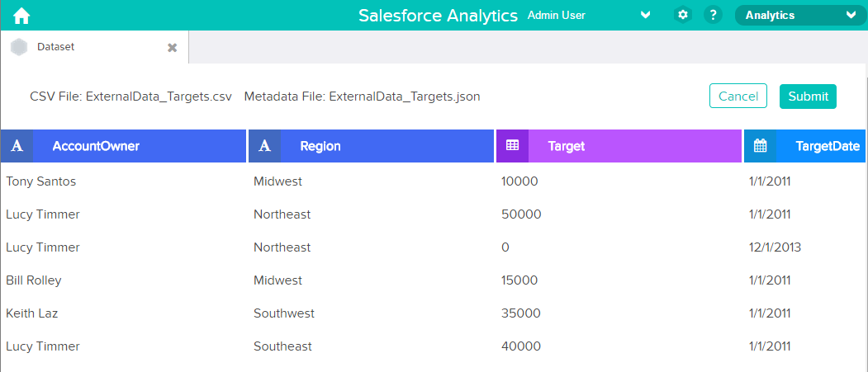This screenshot has width=868, height=372.
Task: Click the Dataset tab hexagon icon
Action: coord(19,48)
